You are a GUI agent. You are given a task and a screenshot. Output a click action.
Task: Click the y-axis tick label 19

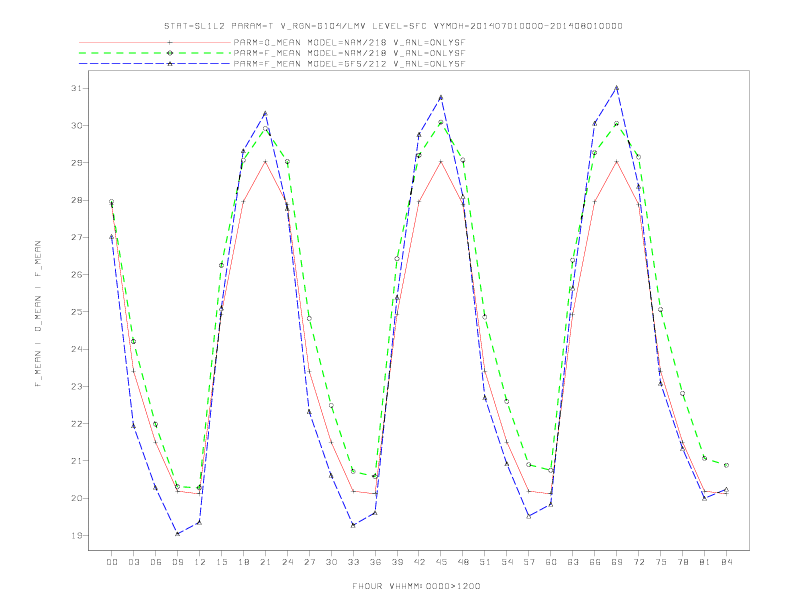76,536
